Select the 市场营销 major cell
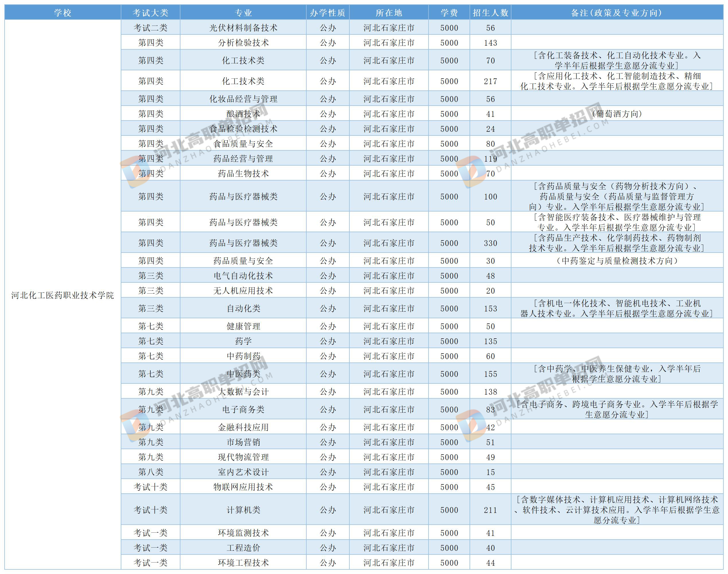This screenshot has height=574, width=728. pos(243,442)
